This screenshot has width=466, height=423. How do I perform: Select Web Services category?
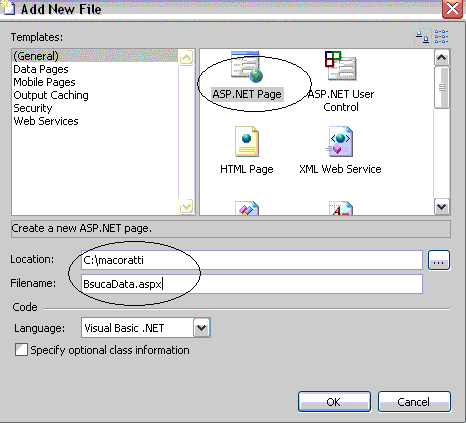pos(46,121)
